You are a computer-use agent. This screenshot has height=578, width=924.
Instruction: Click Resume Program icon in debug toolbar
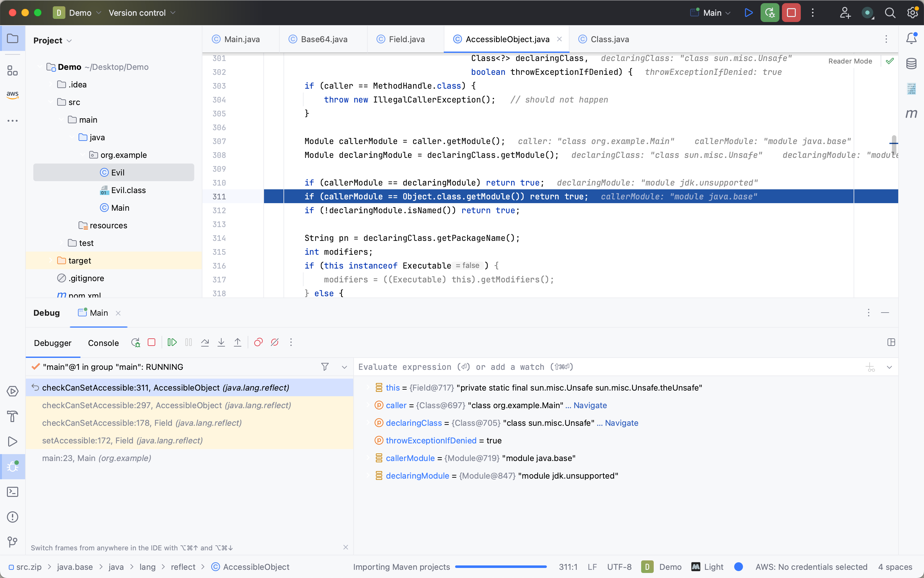pyautogui.click(x=172, y=342)
